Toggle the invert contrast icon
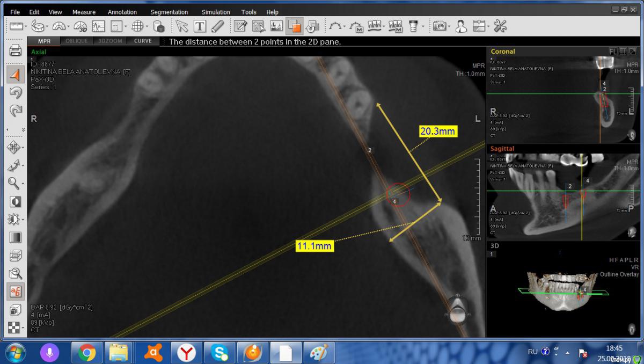The height and width of the screenshot is (364, 644). coord(16,202)
